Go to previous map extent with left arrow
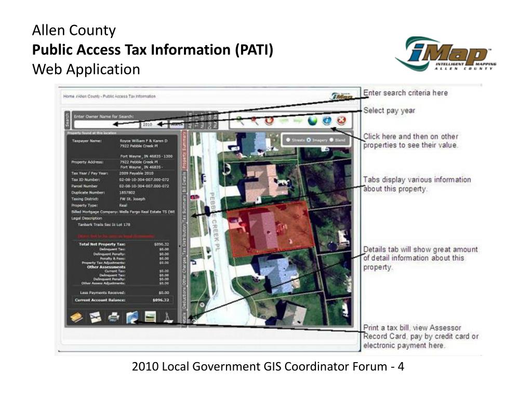Viewport: 532px width, 399px height. click(284, 121)
